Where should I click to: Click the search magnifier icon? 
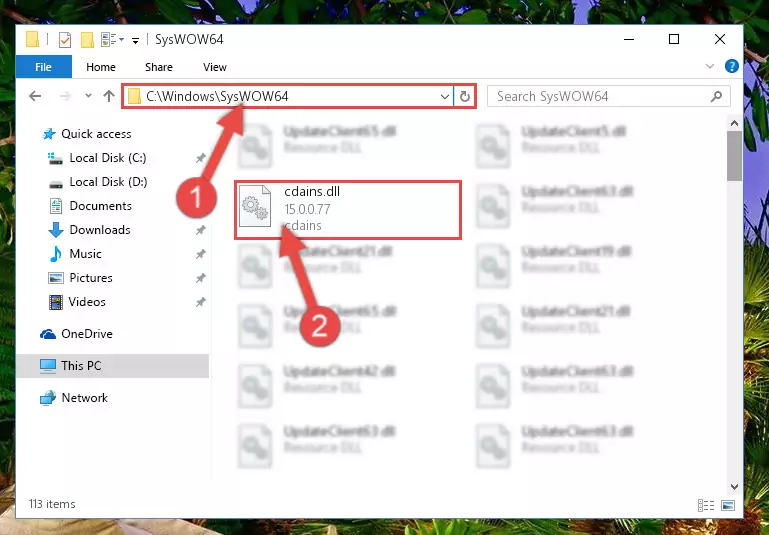pyautogui.click(x=717, y=97)
